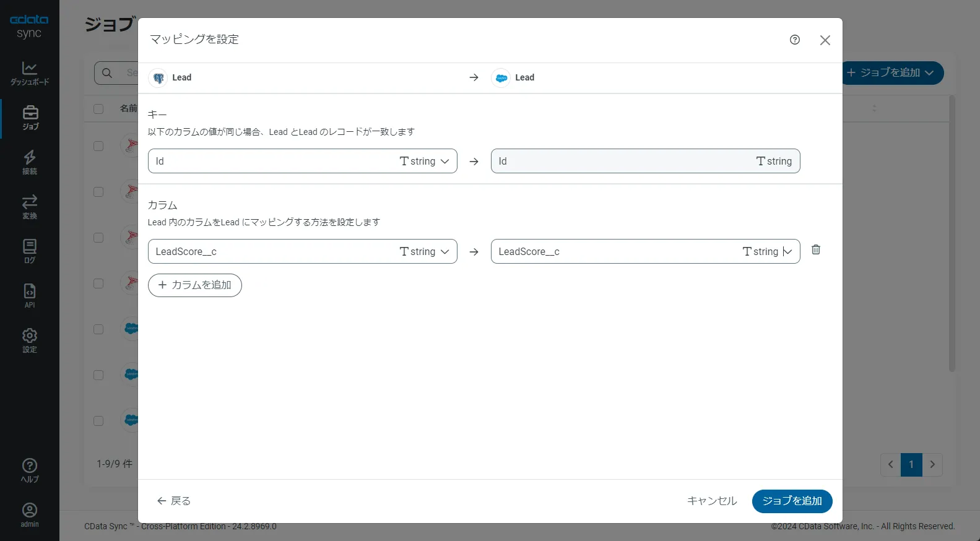Open ログ page from sidebar
This screenshot has width=980, height=541.
30,251
